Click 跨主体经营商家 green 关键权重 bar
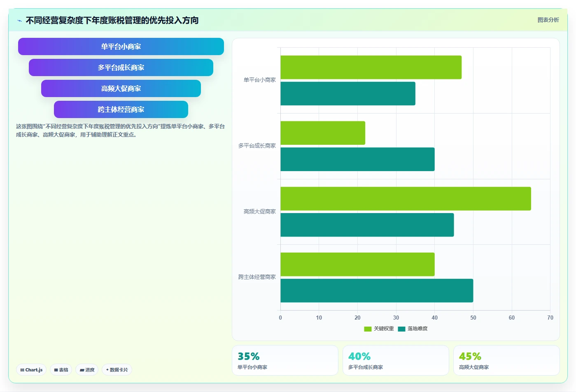The width and height of the screenshot is (576, 392). pos(357,264)
